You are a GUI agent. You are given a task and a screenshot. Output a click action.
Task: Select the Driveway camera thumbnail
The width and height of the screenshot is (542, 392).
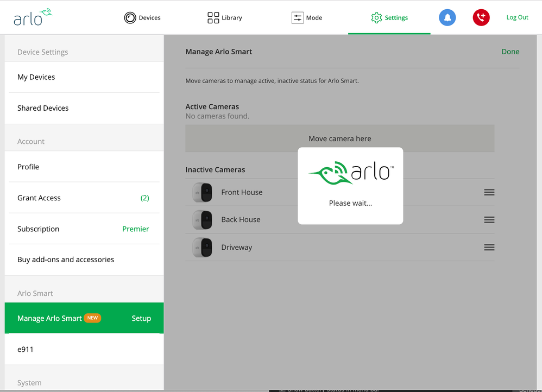(202, 247)
